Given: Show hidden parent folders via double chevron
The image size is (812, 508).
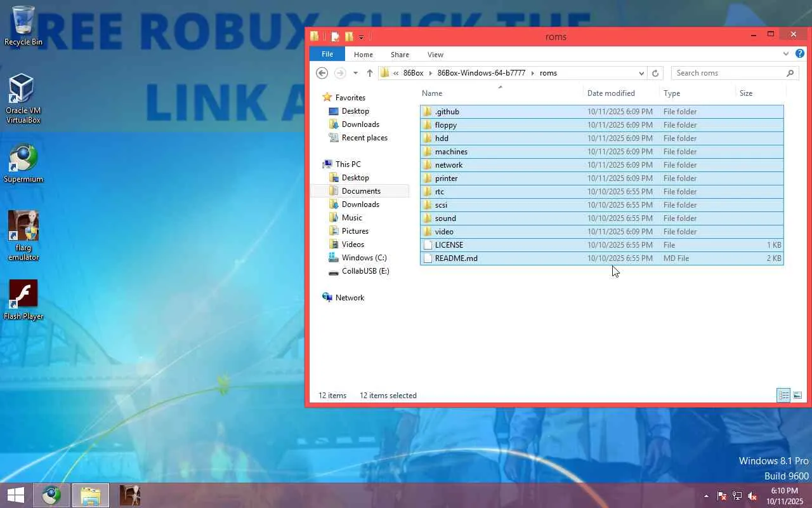Looking at the screenshot, I should pos(396,73).
